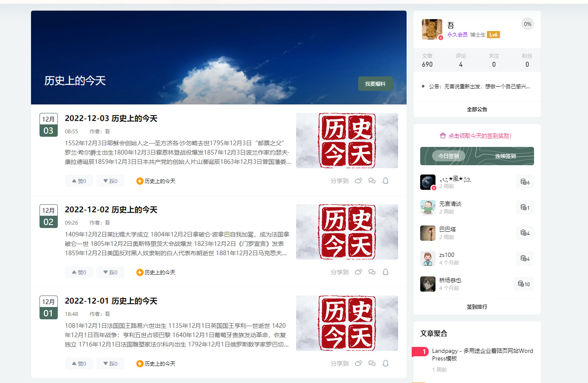Switch to the 今日签到 tab
The height and width of the screenshot is (383, 588).
(x=448, y=156)
